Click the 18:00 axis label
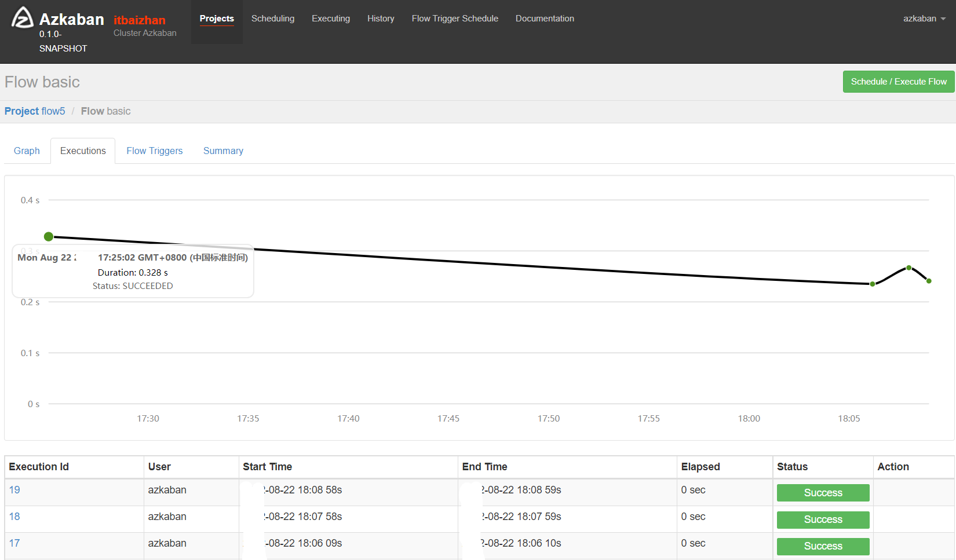 [x=749, y=419]
